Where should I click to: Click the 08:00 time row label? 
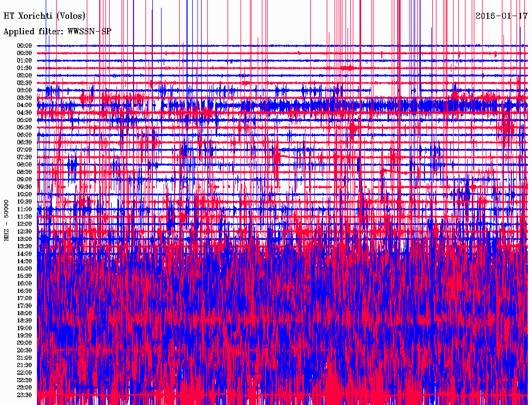(25, 165)
